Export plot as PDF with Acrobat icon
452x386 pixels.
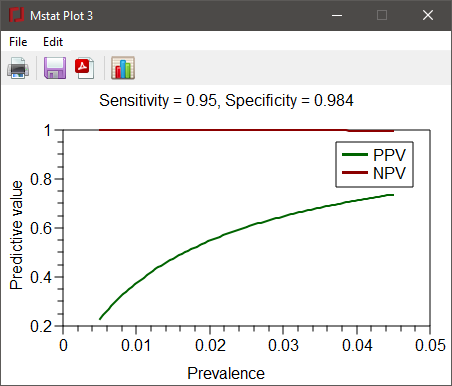click(x=85, y=68)
